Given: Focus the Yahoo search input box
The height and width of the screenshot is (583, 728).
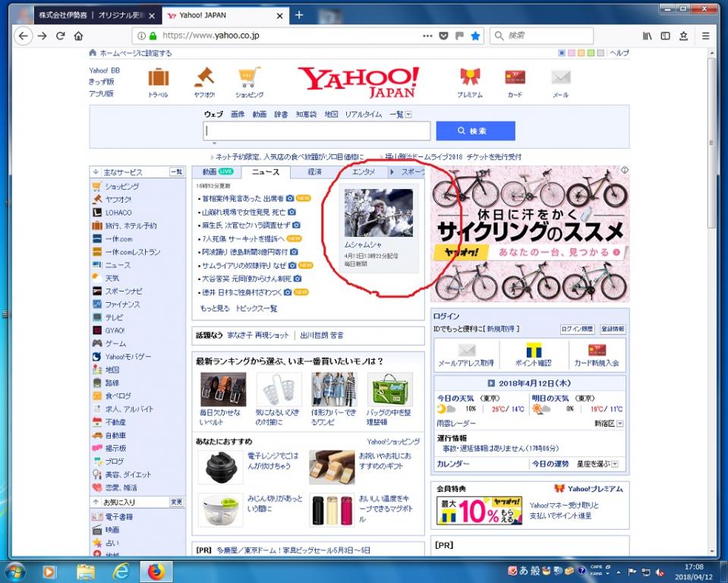Looking at the screenshot, I should (x=317, y=131).
